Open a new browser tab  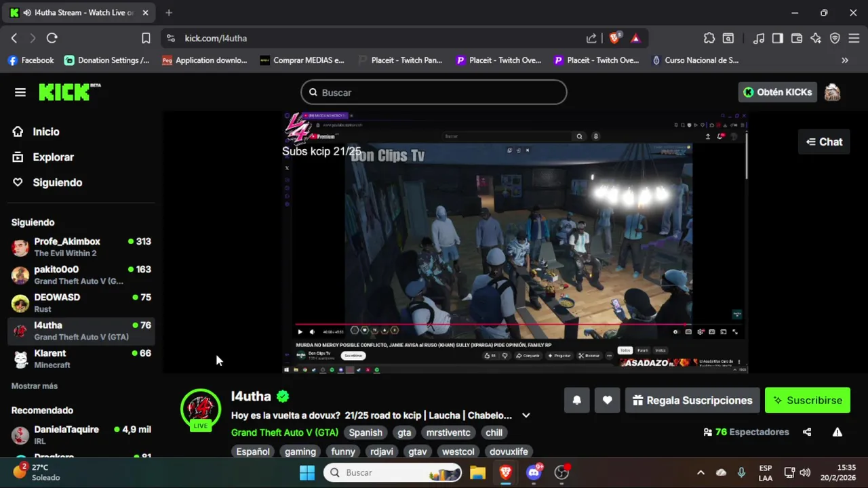pos(169,12)
